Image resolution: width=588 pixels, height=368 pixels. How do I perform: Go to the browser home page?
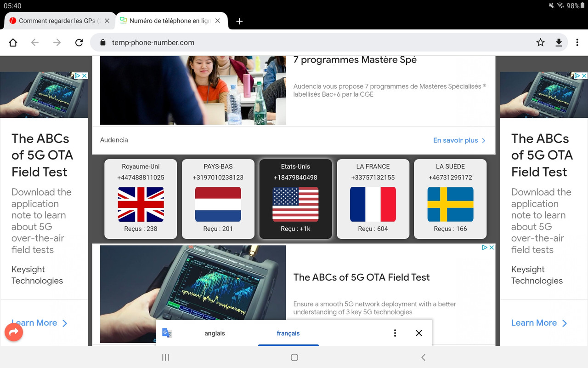(x=13, y=42)
